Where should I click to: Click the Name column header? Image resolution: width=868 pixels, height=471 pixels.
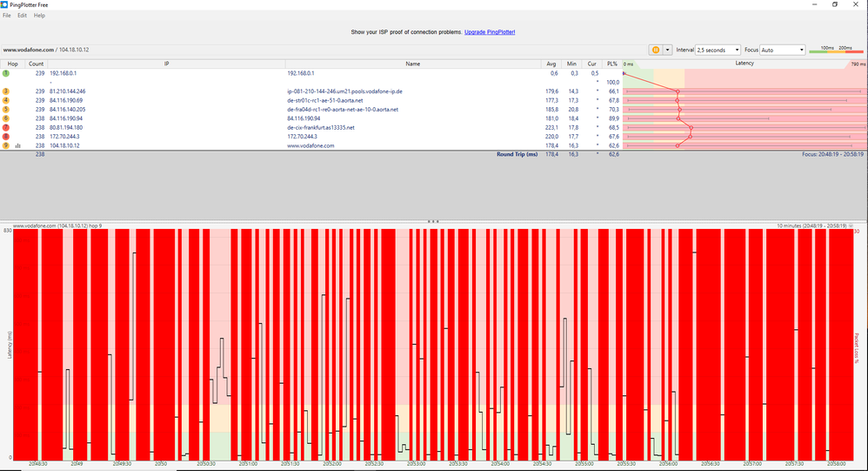tap(412, 64)
